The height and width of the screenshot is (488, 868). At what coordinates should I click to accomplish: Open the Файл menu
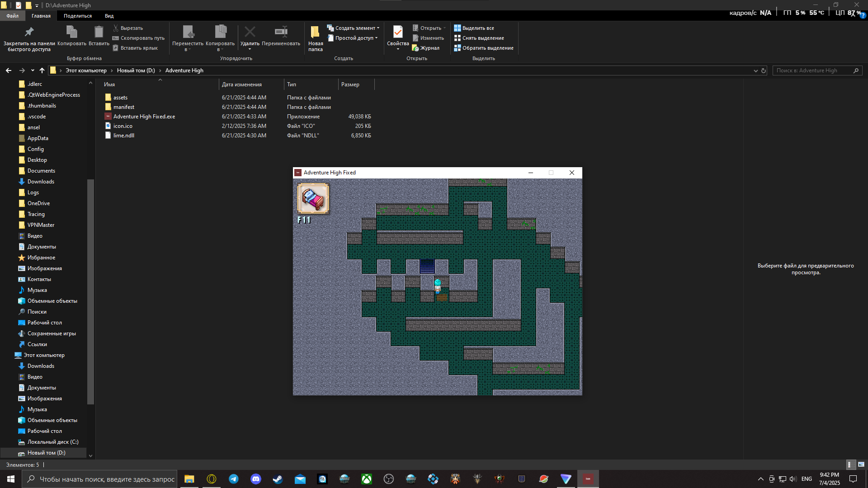[x=12, y=16]
